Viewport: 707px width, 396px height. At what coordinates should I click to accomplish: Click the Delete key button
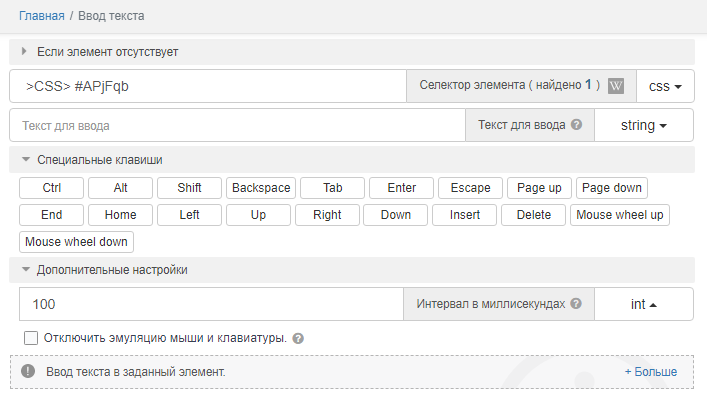533,215
